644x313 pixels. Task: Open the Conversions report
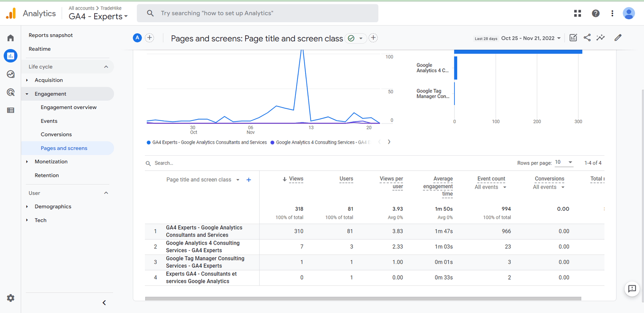click(x=56, y=134)
